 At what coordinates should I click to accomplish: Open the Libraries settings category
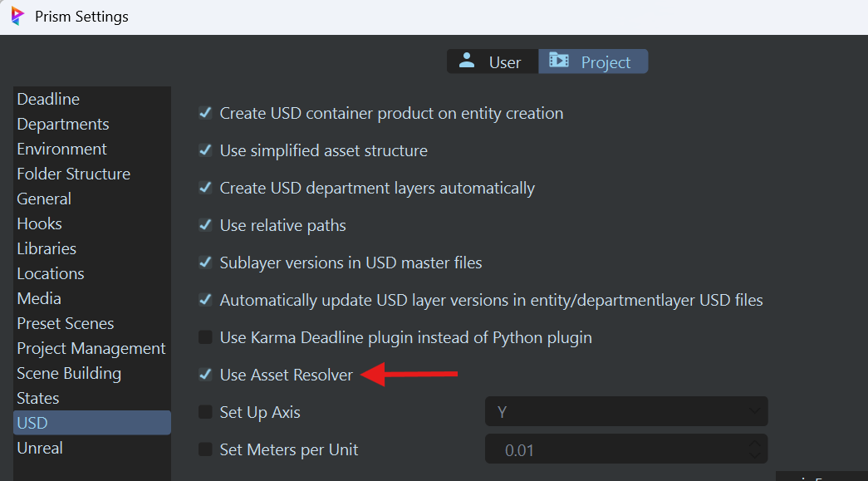pyautogui.click(x=92, y=248)
